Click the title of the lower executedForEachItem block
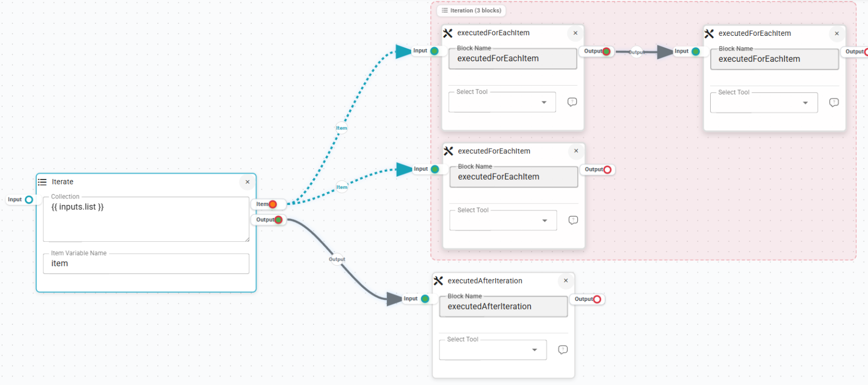 pos(494,151)
